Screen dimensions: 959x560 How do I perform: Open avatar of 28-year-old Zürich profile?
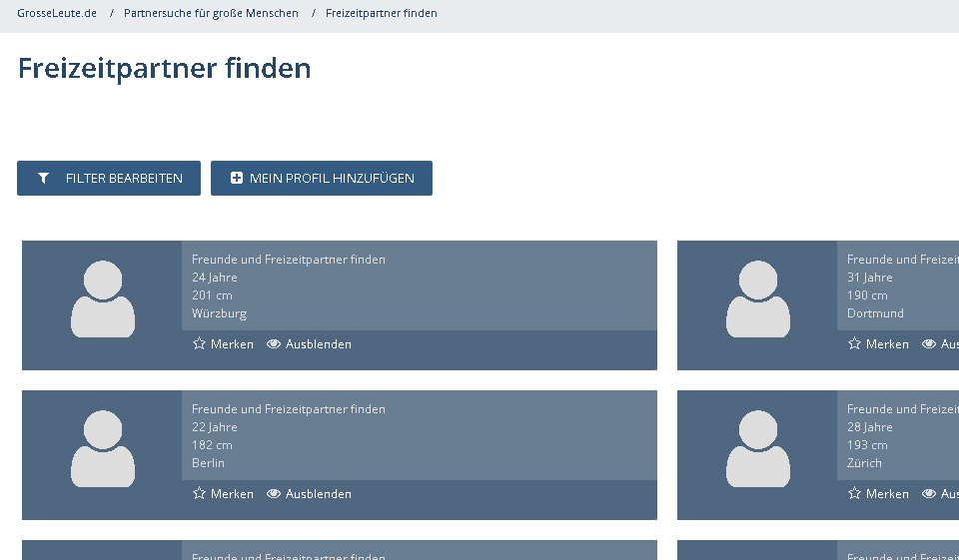click(757, 449)
